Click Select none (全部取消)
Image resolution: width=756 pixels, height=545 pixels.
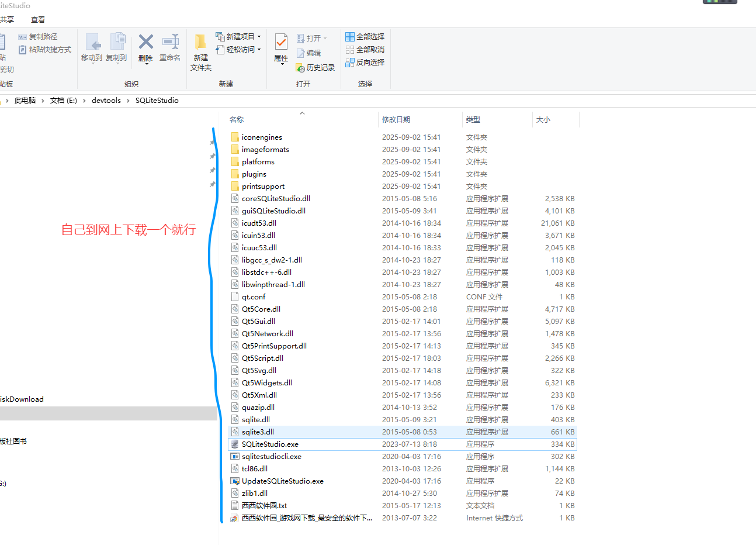[x=365, y=49]
